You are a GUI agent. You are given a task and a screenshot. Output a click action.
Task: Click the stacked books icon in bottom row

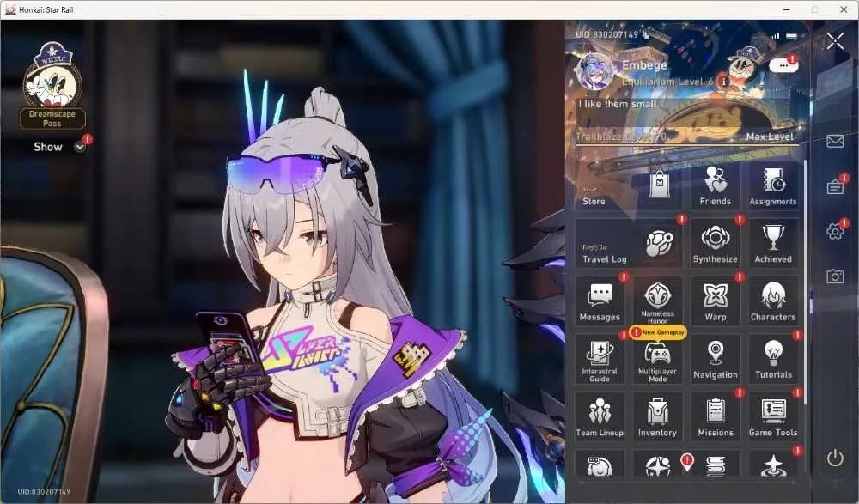(716, 465)
